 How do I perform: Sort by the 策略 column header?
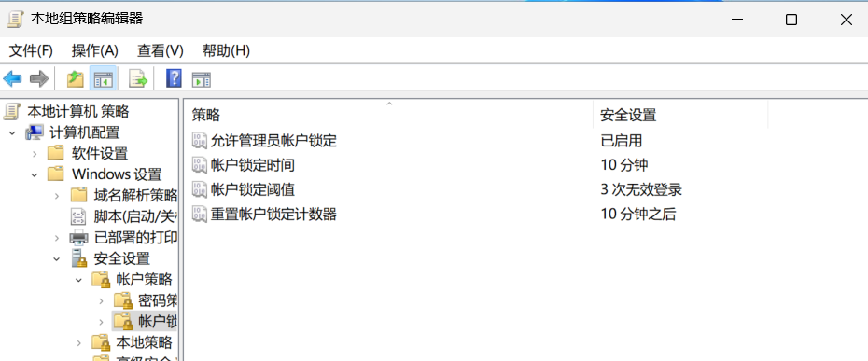coord(388,115)
